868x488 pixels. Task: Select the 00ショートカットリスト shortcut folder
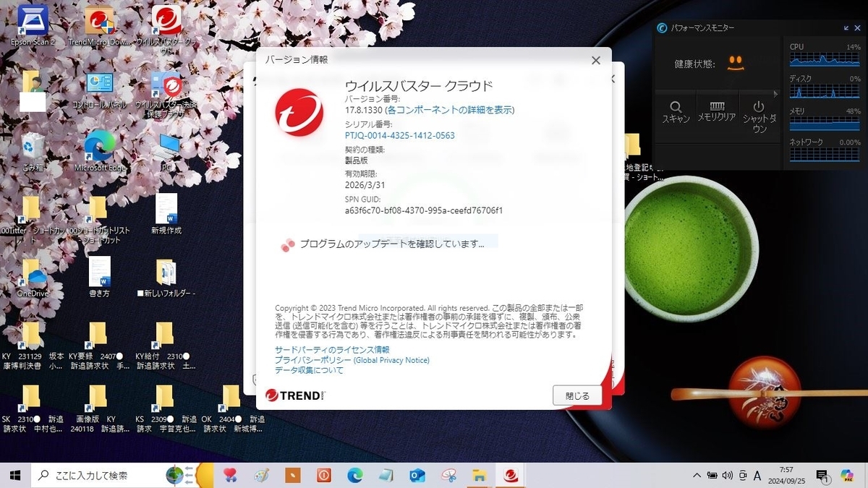pyautogui.click(x=99, y=219)
